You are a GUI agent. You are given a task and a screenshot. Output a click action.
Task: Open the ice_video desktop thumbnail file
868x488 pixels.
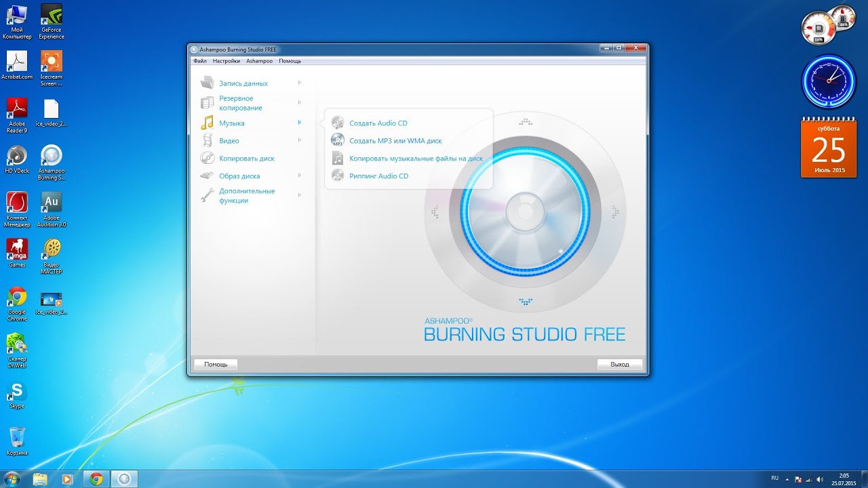coord(52,302)
